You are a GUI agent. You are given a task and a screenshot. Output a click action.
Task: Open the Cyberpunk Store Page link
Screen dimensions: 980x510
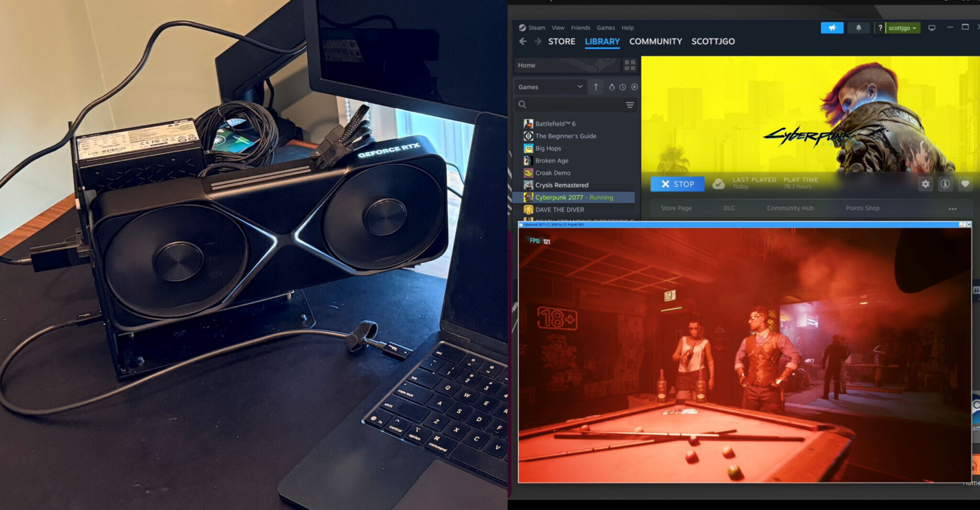pyautogui.click(x=676, y=208)
